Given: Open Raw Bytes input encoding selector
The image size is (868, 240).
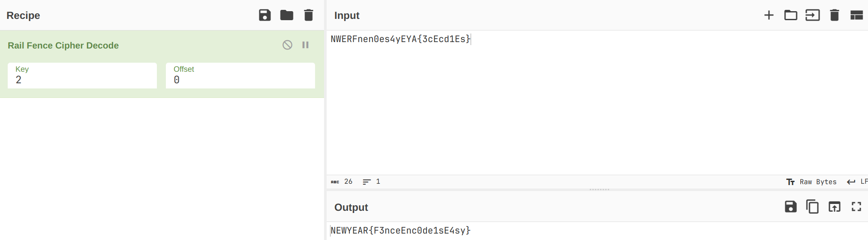Looking at the screenshot, I should click(x=812, y=182).
